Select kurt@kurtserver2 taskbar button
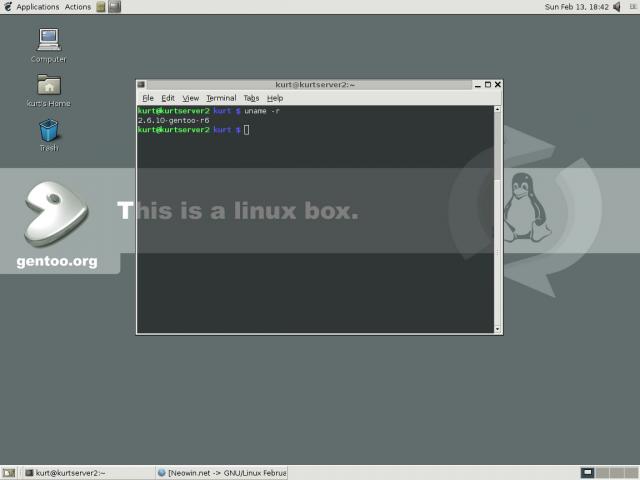Image resolution: width=640 pixels, height=480 pixels. pos(88,473)
